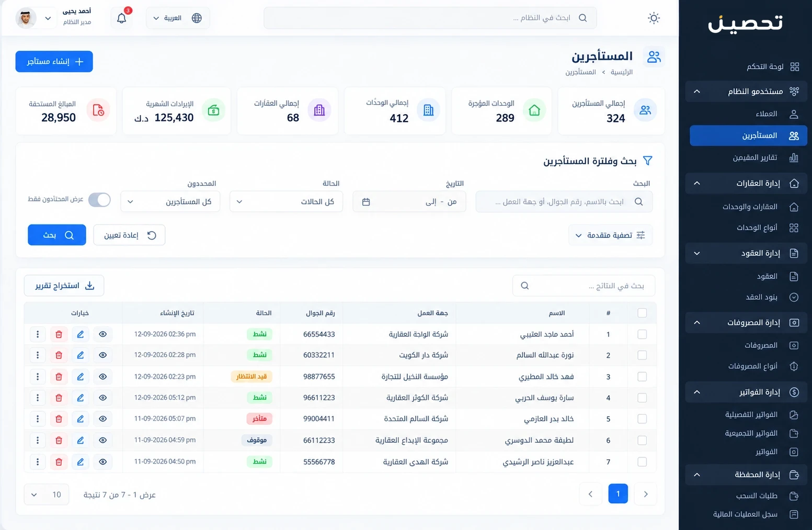Check the select-all checkbox in table header

(642, 313)
